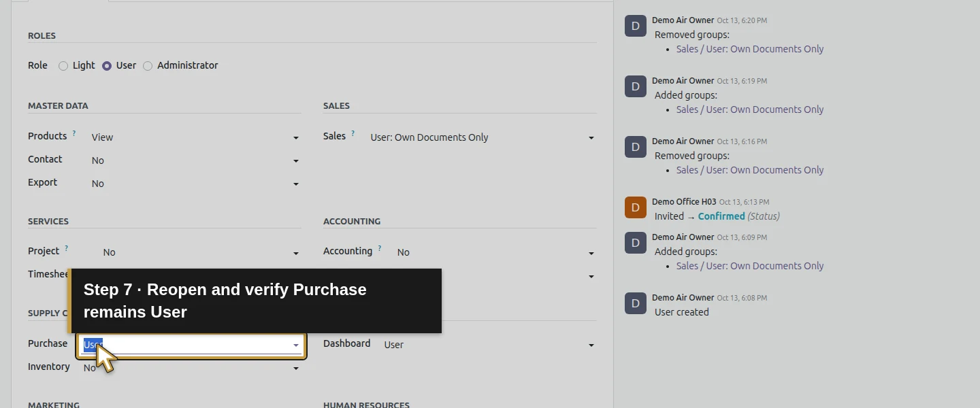Open avatar beside the User created message
Screen dimensions: 980x408
click(636, 303)
